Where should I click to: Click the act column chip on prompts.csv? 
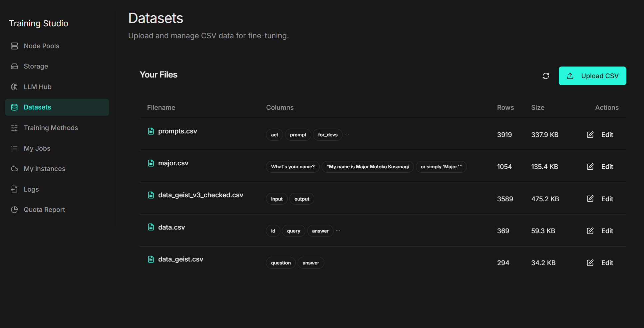(274, 134)
